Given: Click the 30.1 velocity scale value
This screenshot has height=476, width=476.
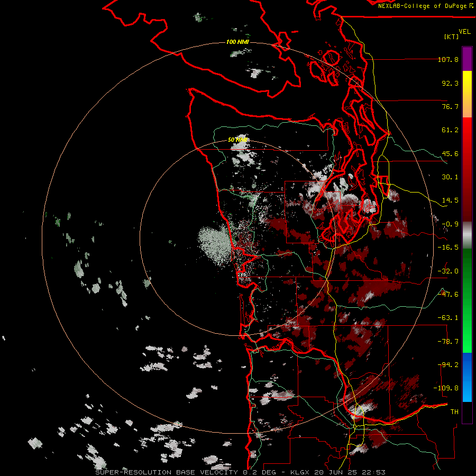Looking at the screenshot, I should 450,177.
